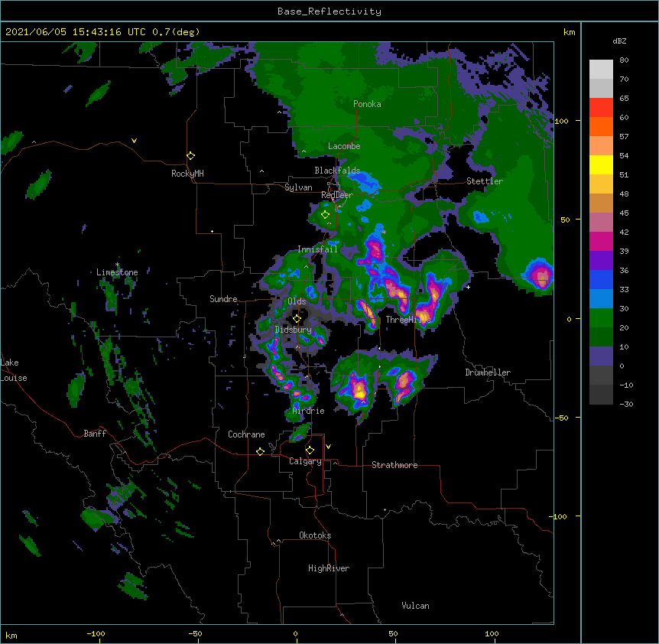Click the yellow station marker above RockyMH

point(190,156)
